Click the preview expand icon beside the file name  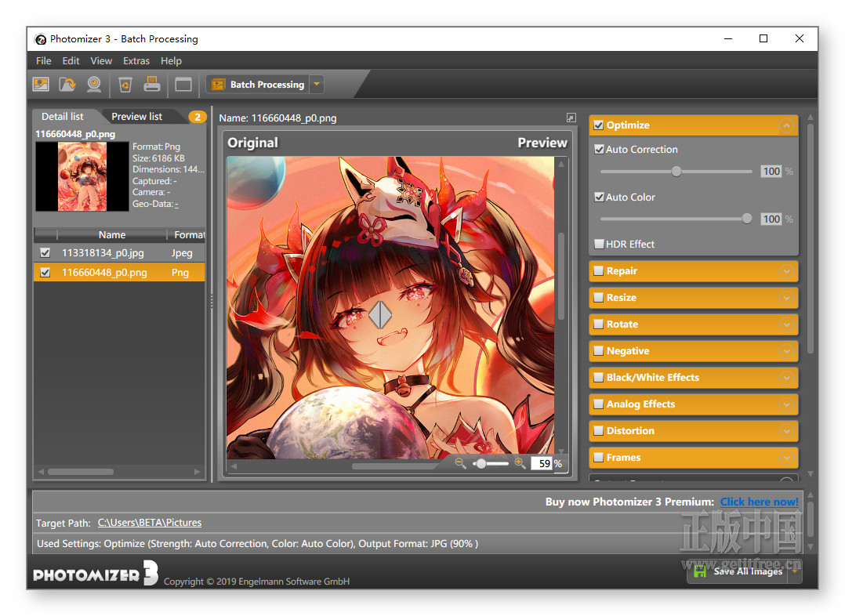571,118
